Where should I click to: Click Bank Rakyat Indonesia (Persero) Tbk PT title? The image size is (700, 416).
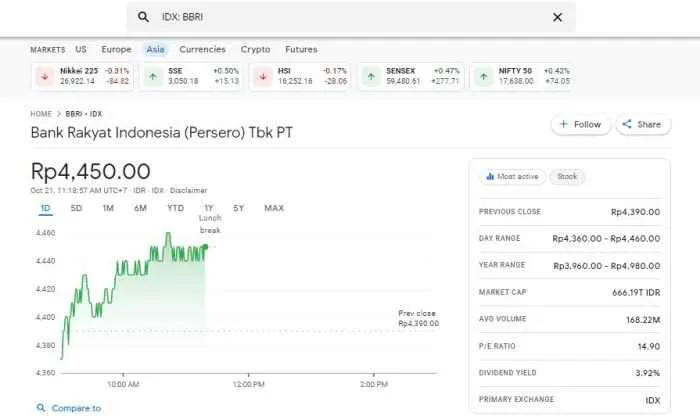pyautogui.click(x=162, y=133)
